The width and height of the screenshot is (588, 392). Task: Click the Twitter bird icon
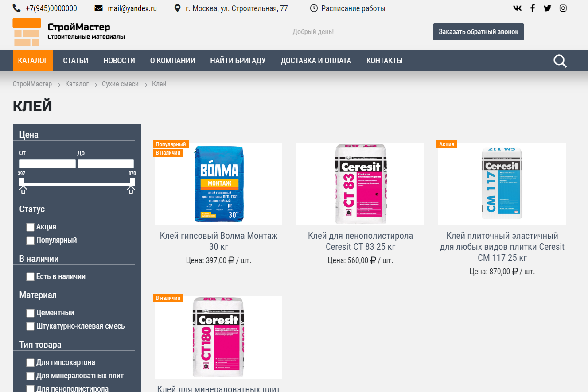coord(547,8)
